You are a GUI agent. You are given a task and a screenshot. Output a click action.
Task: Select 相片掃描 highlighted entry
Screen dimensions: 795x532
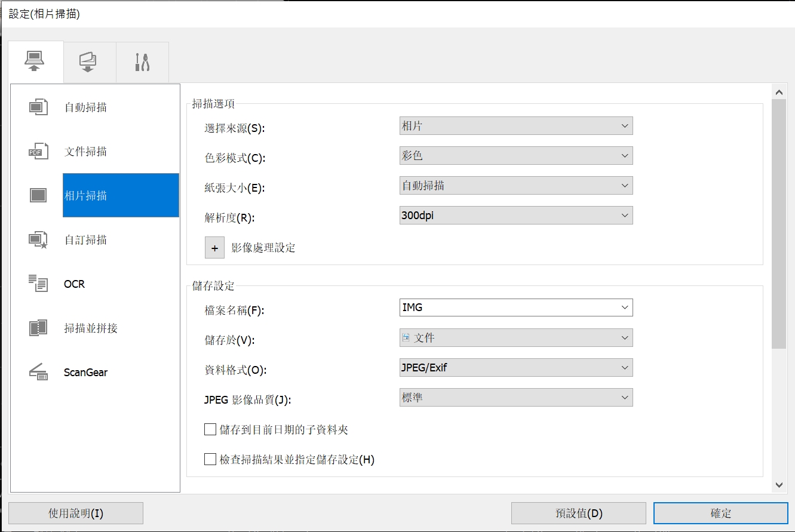(121, 195)
